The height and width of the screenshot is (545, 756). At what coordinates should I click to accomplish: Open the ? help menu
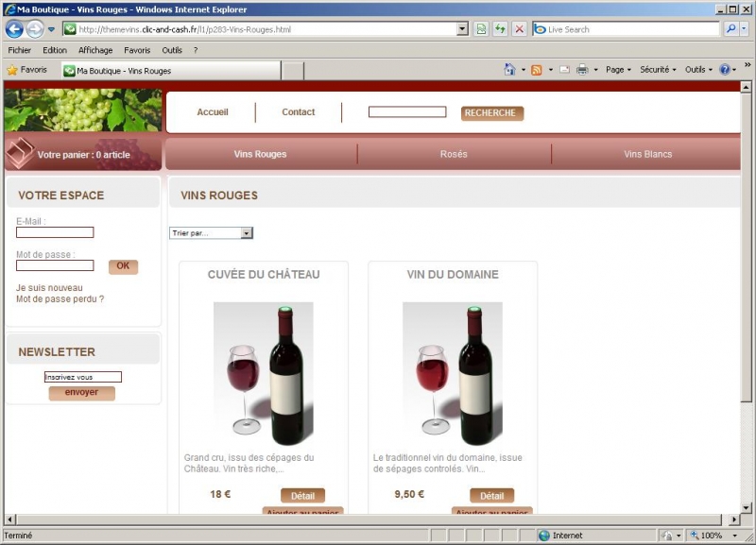[x=196, y=50]
